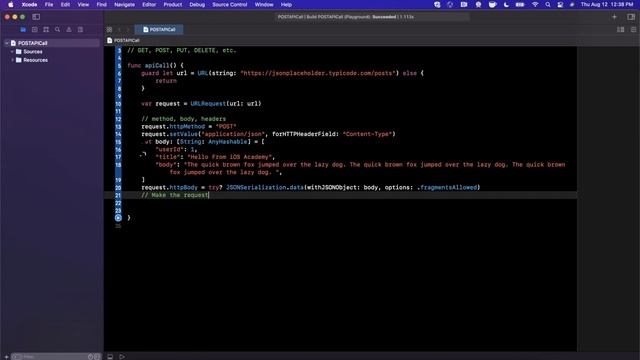Open the Product menu

(x=173, y=4)
